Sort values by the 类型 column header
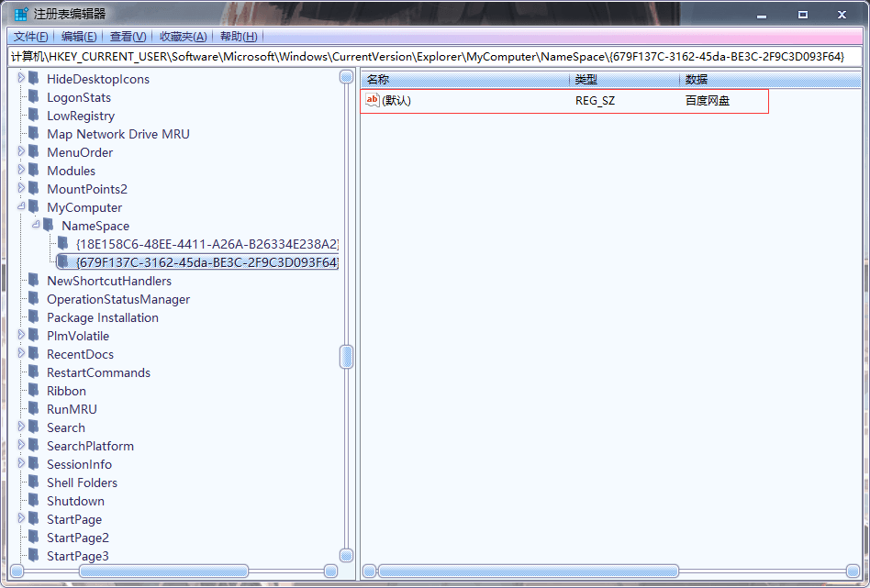Viewport: 870px width, 588px height. tap(624, 80)
